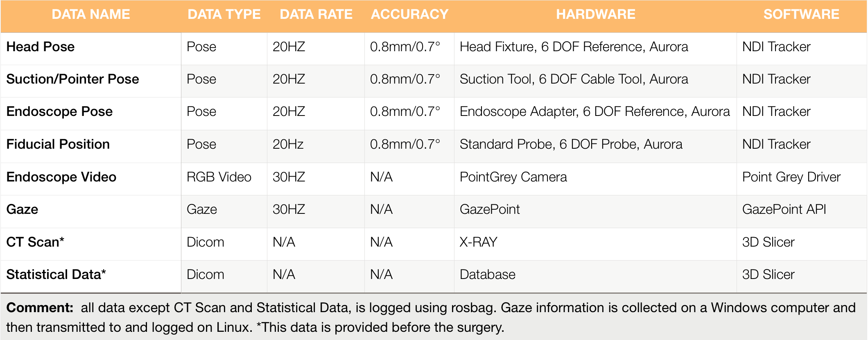Screen dimensions: 868x340
Task: Click the RGB Video data type cell
Action: (219, 177)
